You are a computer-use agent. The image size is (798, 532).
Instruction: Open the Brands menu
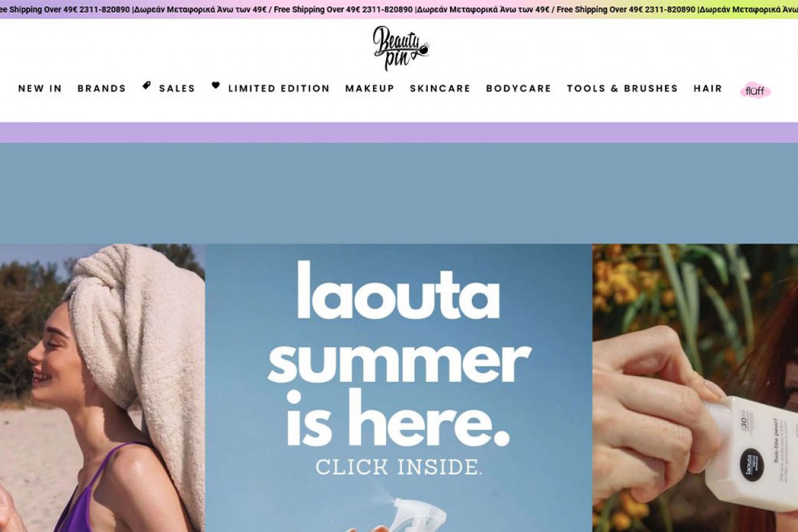(x=101, y=88)
